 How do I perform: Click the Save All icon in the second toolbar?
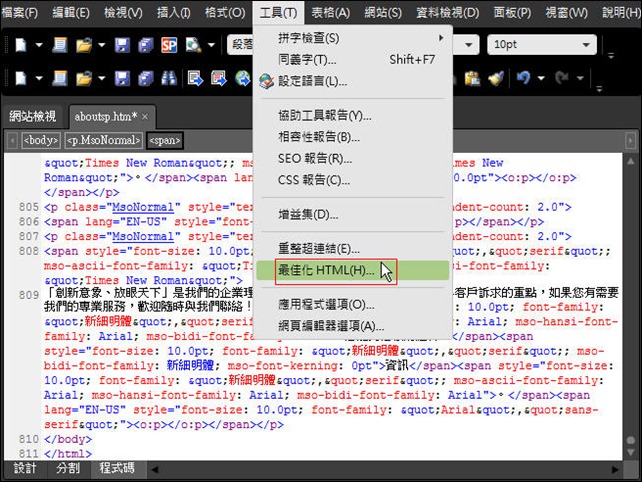145,78
